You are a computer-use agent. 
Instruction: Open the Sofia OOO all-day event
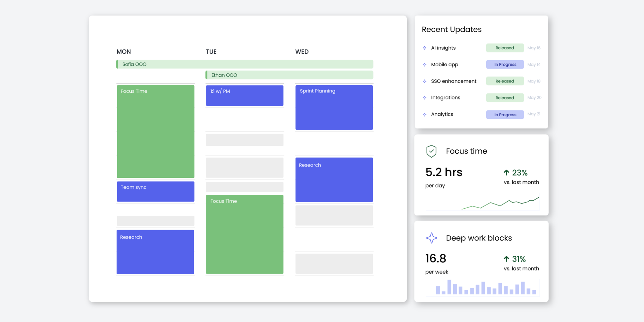pos(245,64)
